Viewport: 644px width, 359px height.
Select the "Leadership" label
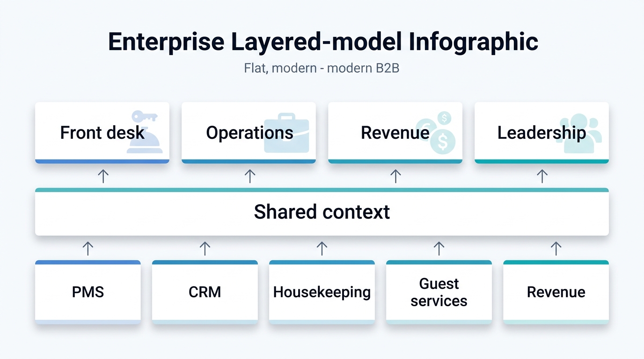(x=542, y=133)
